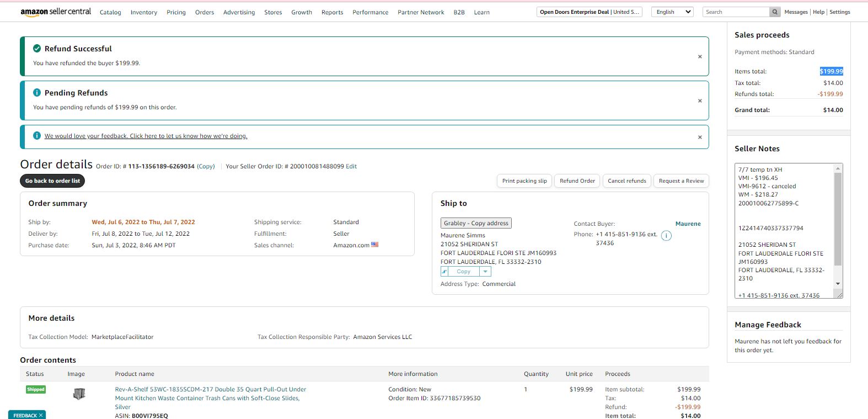Dismiss the feedback request banner
Image resolution: width=868 pixels, height=419 pixels.
tap(700, 137)
